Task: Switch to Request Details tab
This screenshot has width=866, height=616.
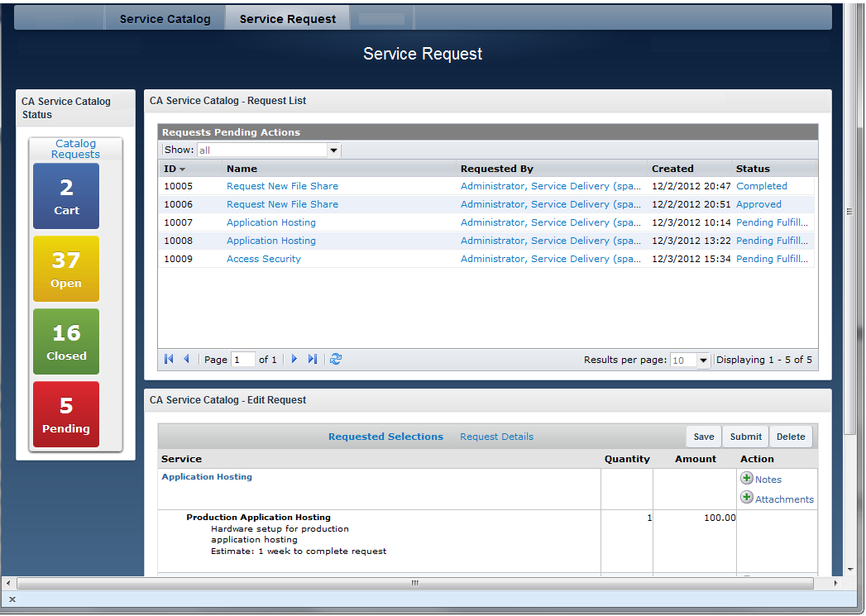Action: click(496, 437)
